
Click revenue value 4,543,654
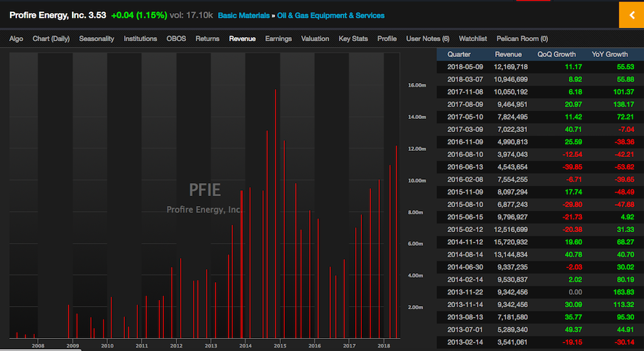click(x=512, y=167)
